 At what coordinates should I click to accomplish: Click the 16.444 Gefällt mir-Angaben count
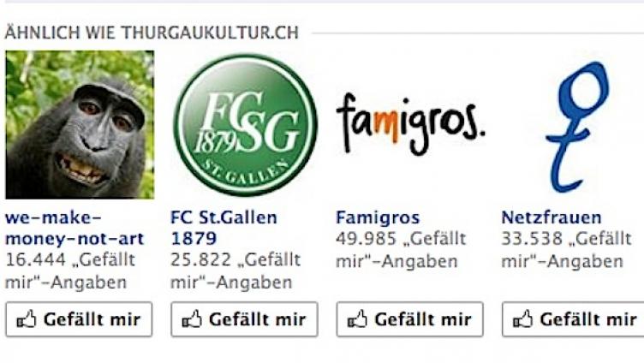click(x=70, y=271)
